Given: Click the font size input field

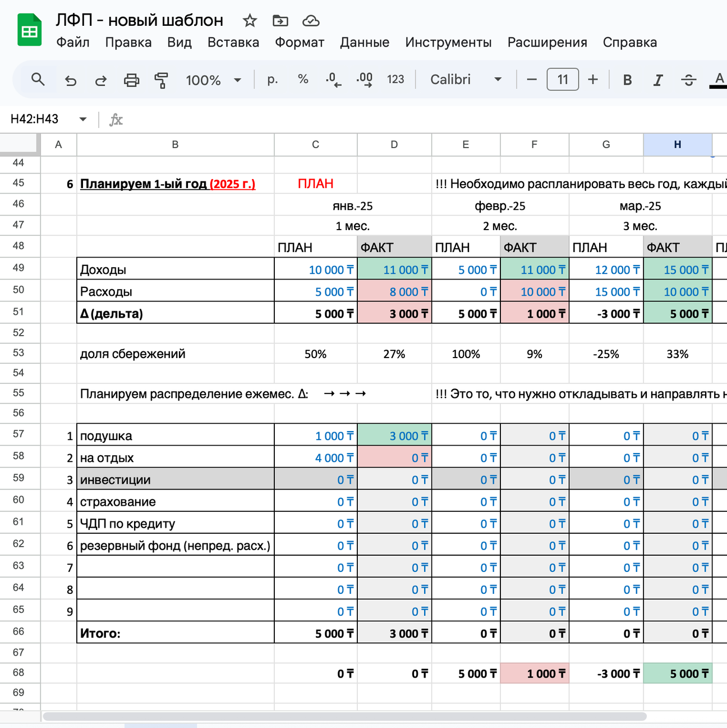Looking at the screenshot, I should pyautogui.click(x=563, y=80).
